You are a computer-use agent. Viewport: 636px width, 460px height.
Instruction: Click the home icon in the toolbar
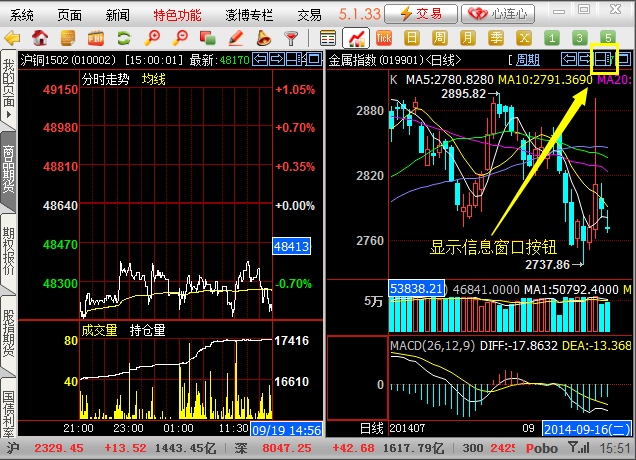pyautogui.click(x=40, y=38)
